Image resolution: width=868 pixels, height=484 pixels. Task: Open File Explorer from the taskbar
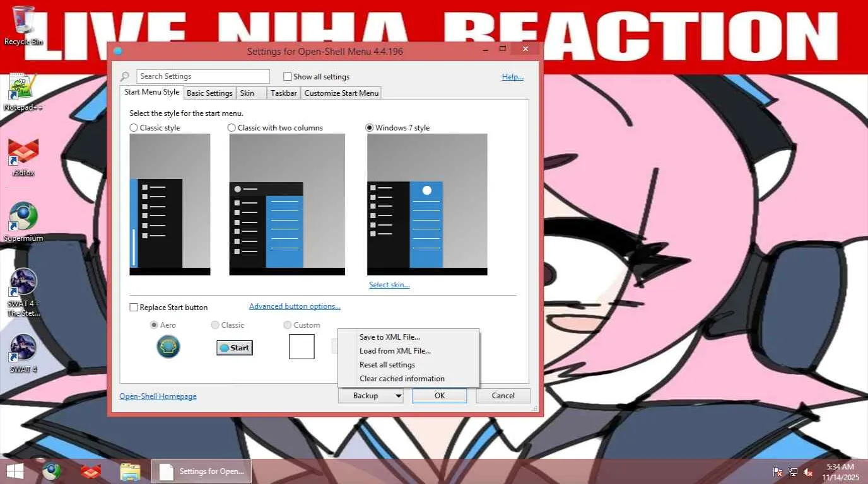click(130, 471)
